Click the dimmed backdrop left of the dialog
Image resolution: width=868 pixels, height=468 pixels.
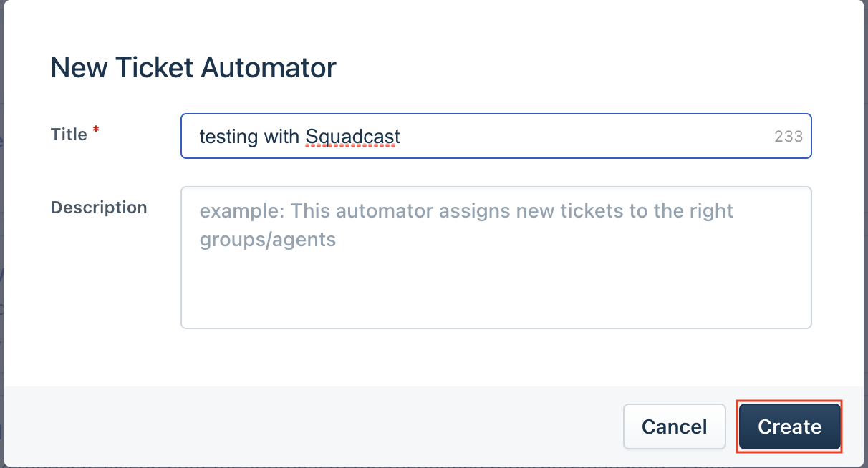tap(1, 215)
